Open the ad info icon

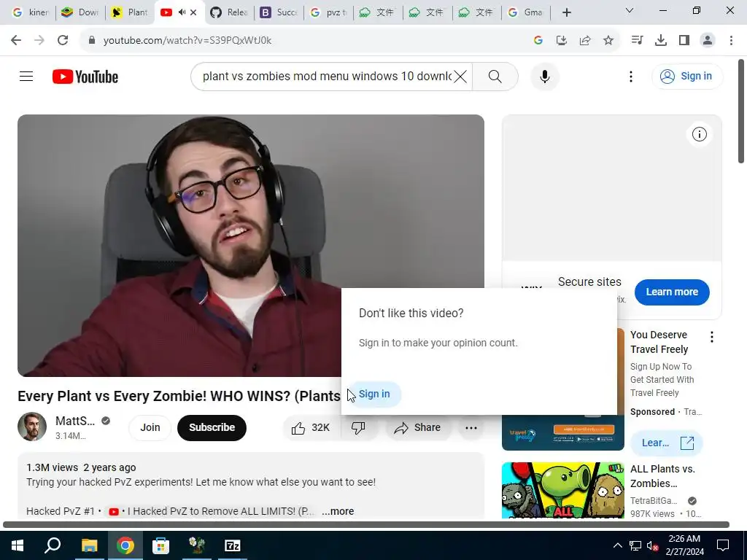click(x=700, y=134)
